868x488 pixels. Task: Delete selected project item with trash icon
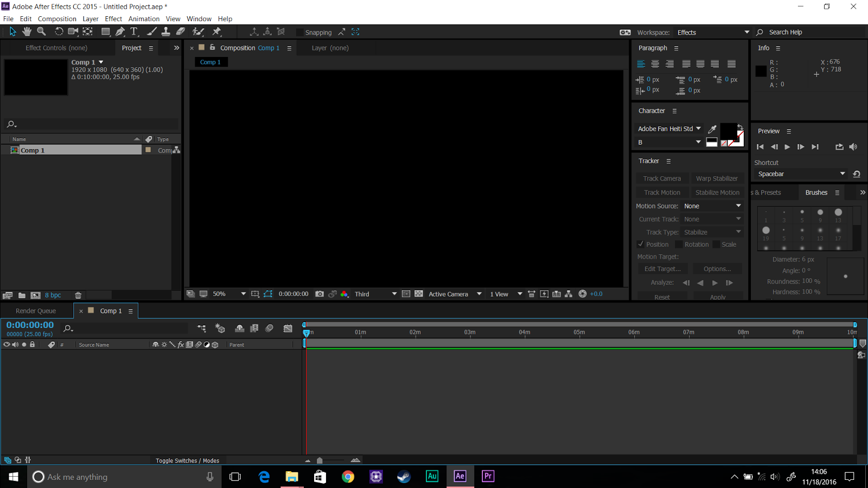tap(78, 296)
